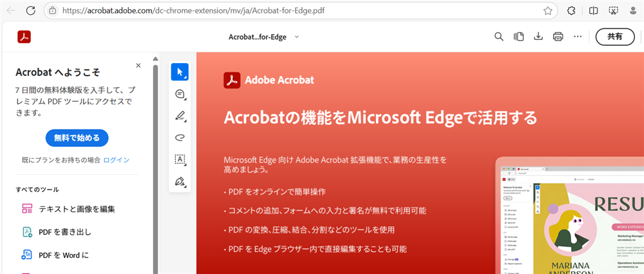Pick the highlighter pen tool

tap(180, 116)
